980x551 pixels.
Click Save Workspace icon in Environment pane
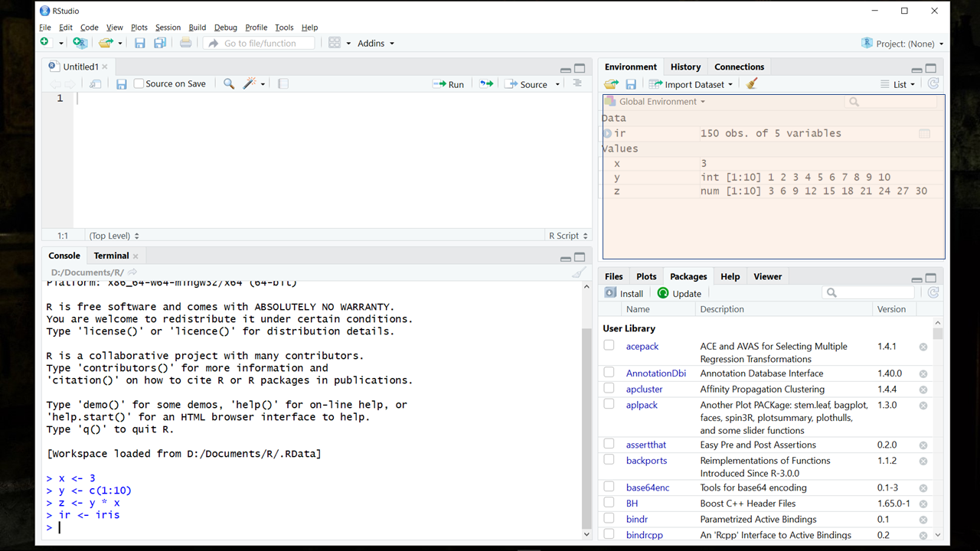coord(631,84)
